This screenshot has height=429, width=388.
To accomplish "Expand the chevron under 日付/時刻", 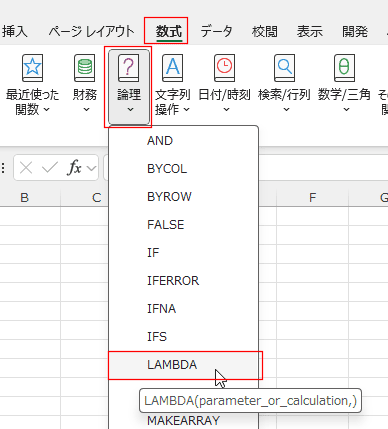I will tap(226, 109).
